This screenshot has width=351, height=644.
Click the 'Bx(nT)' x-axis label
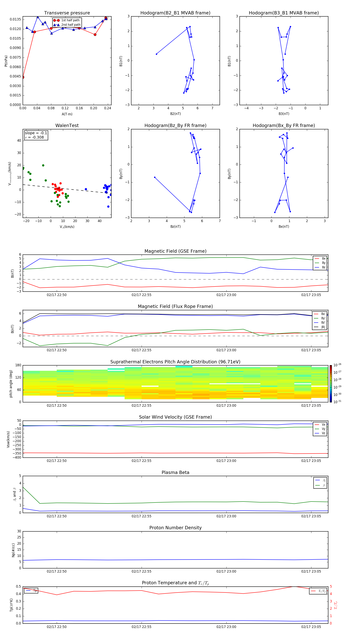(x=284, y=227)
